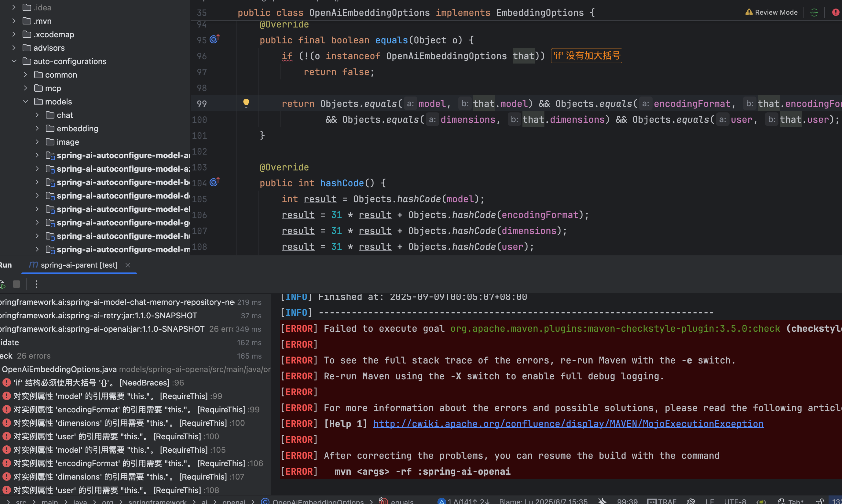
Task: Click the yellow warning triangle next to Review Mode
Action: (749, 12)
